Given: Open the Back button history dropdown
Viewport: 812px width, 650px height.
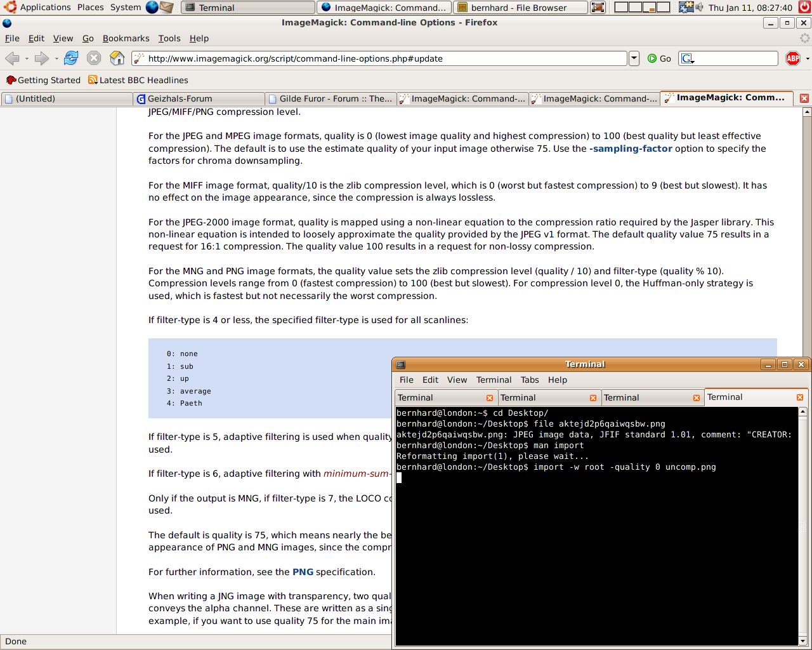Looking at the screenshot, I should pyautogui.click(x=27, y=58).
